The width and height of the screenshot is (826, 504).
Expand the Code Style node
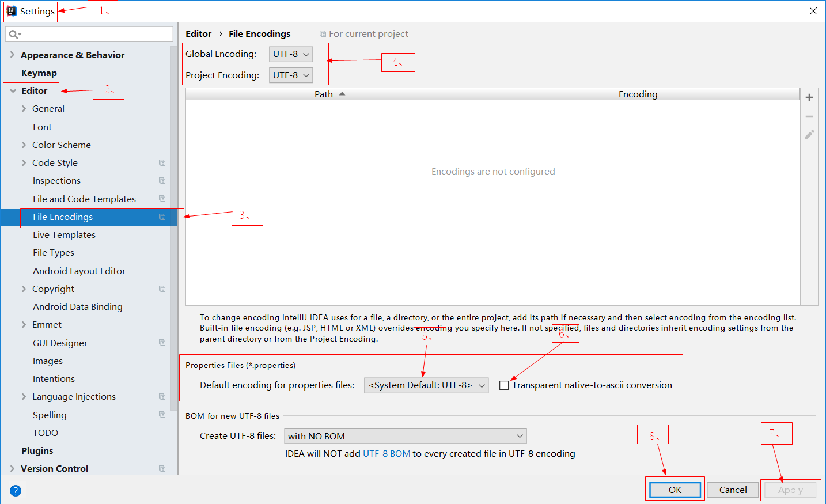[24, 162]
